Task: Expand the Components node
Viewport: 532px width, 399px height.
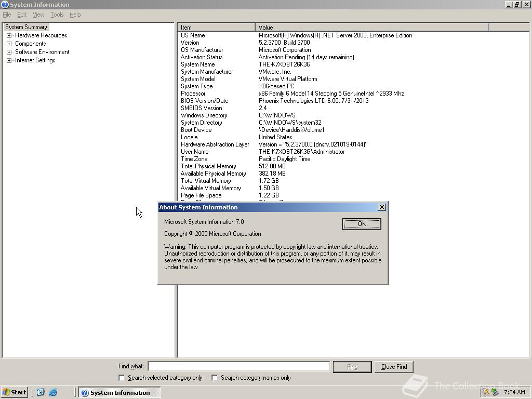Action: [9, 44]
